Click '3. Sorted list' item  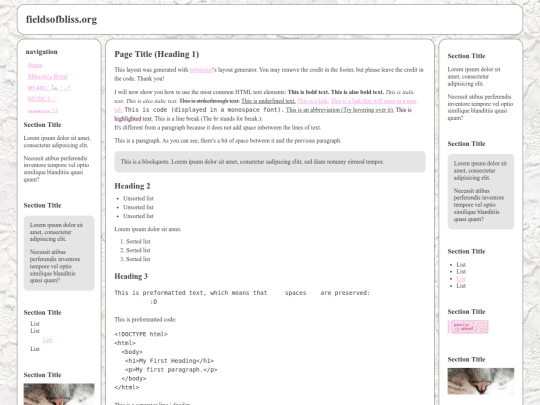point(135,259)
